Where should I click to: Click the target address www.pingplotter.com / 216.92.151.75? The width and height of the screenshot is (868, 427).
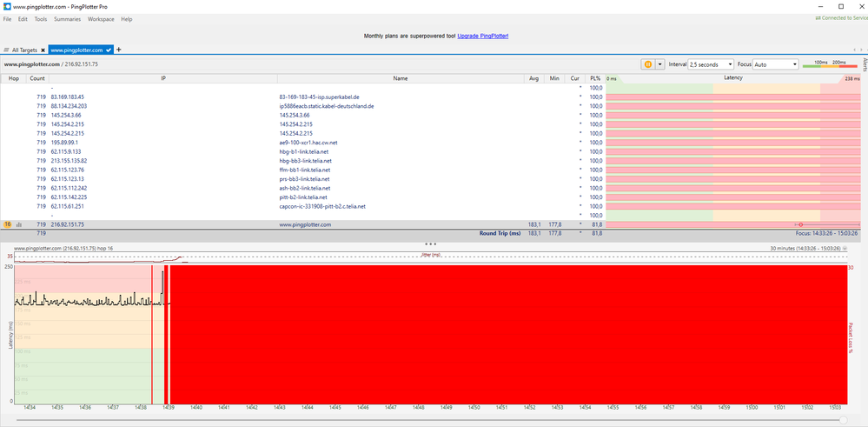[x=51, y=64]
